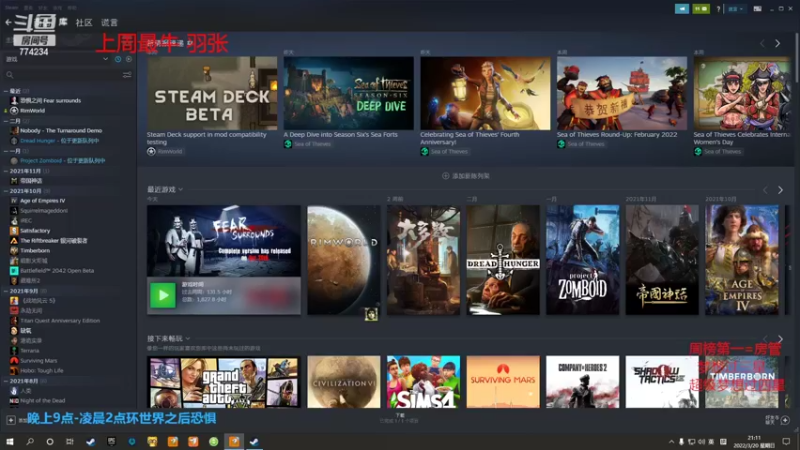Select RimWorld in the game list
The width and height of the screenshot is (800, 450).
point(32,110)
